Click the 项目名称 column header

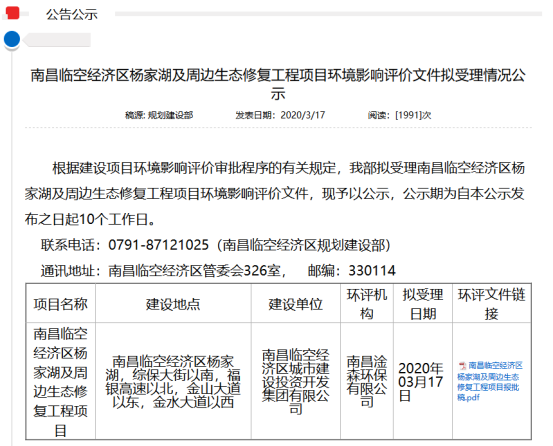click(60, 304)
